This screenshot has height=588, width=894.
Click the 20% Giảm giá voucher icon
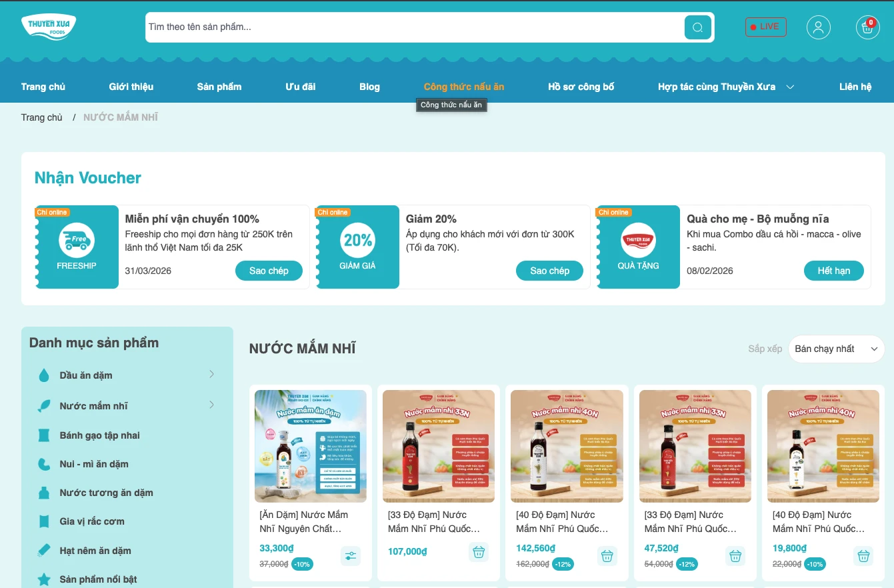tap(357, 241)
